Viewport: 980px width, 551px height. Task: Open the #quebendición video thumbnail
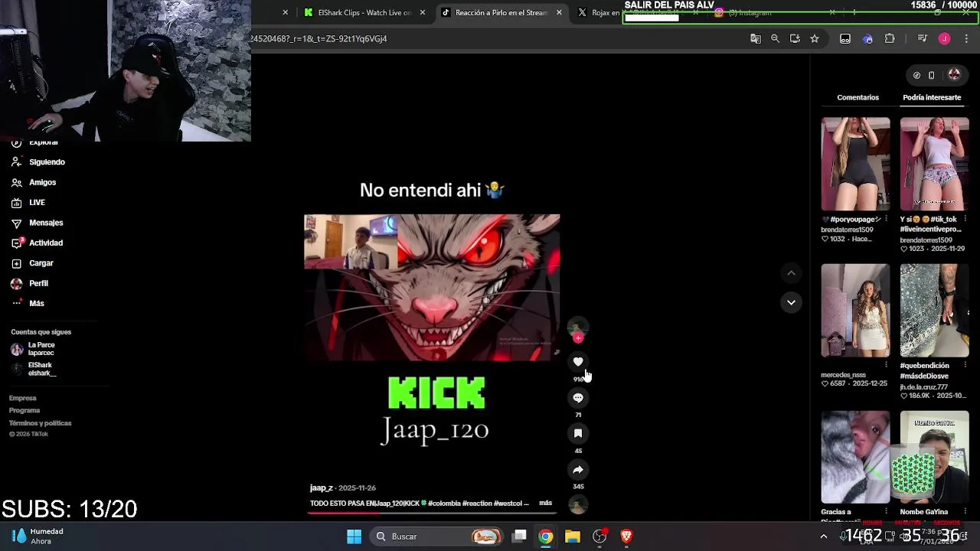coord(934,311)
